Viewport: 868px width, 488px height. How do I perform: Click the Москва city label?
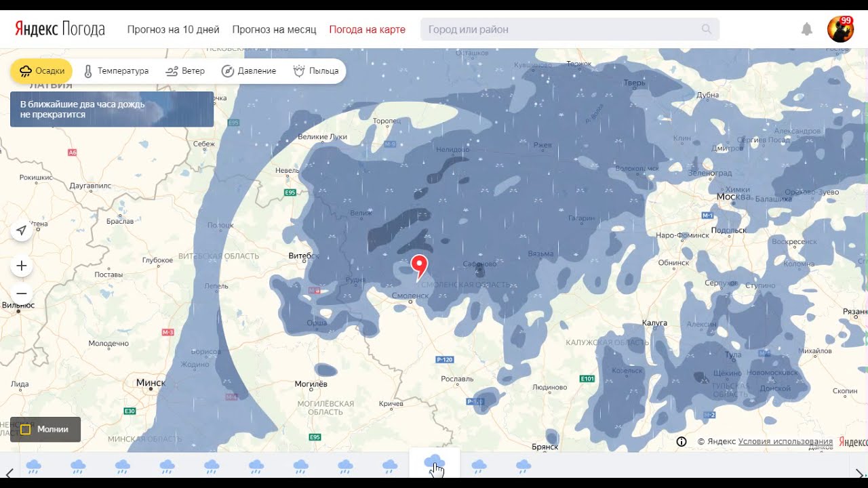(734, 197)
